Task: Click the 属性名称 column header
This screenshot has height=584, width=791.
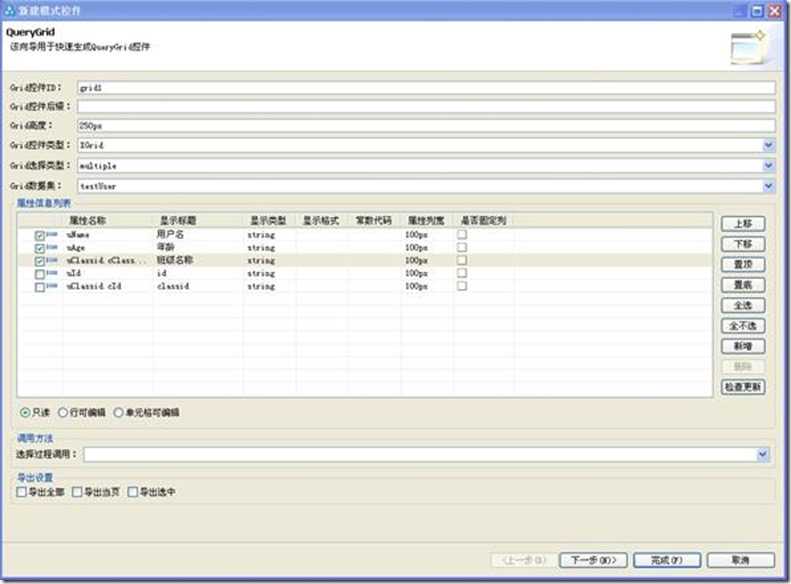Action: [107, 220]
